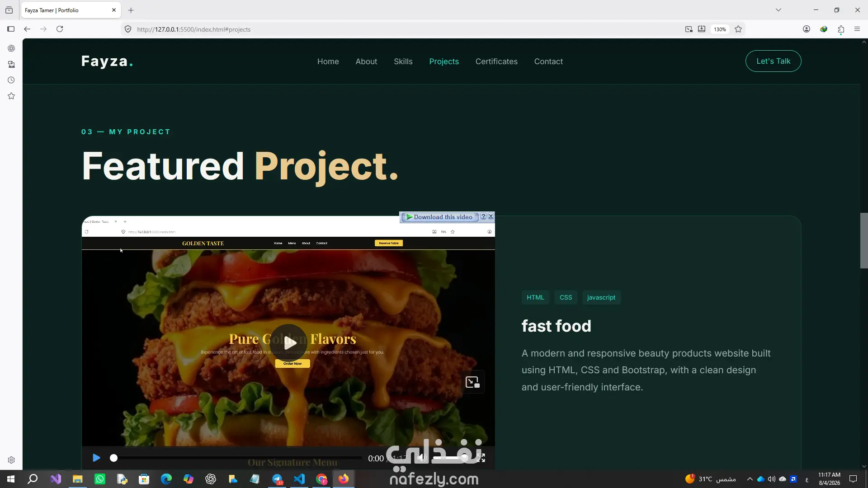
Task: Click the install page as app icon
Action: coord(702,29)
